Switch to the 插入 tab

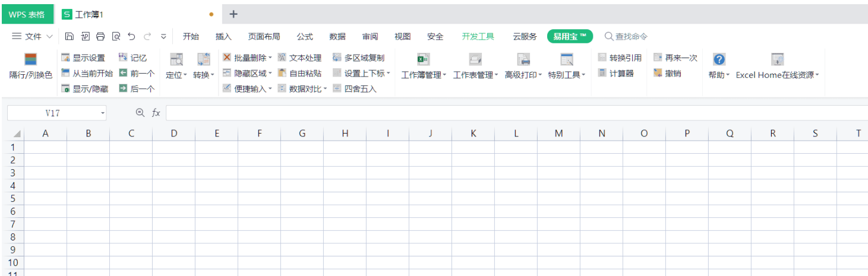pos(223,36)
